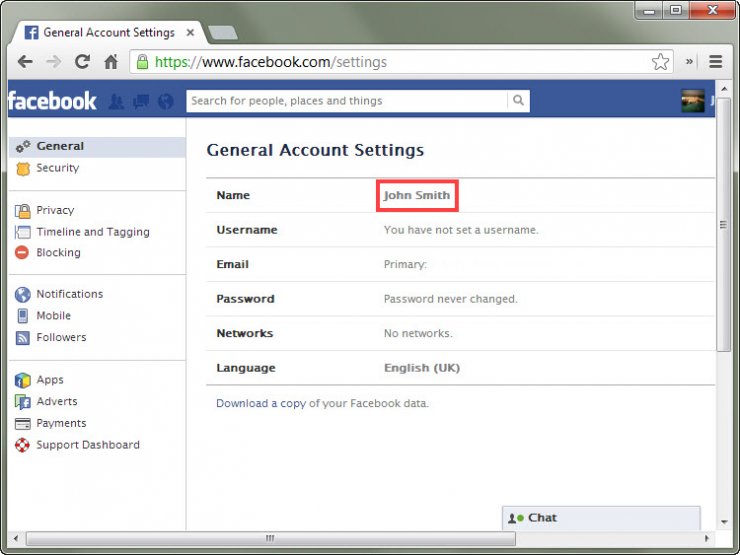Open Adverts settings in sidebar
The image size is (740, 555).
click(x=57, y=402)
